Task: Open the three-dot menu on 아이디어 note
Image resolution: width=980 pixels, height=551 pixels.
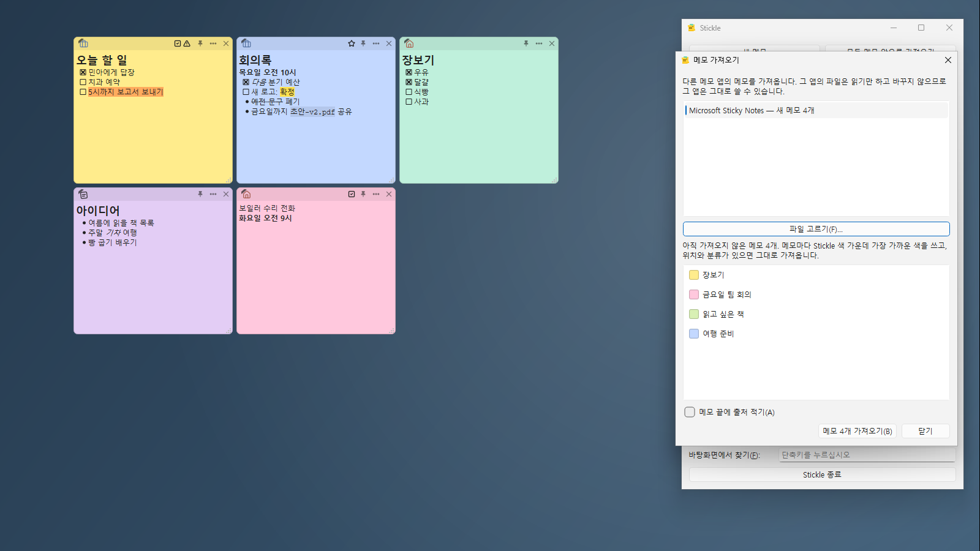Action: click(x=213, y=194)
